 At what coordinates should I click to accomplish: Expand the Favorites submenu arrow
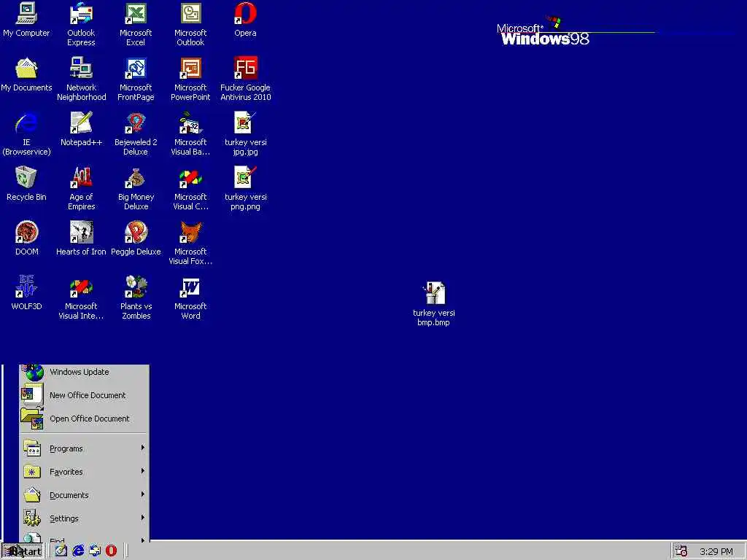click(x=142, y=472)
